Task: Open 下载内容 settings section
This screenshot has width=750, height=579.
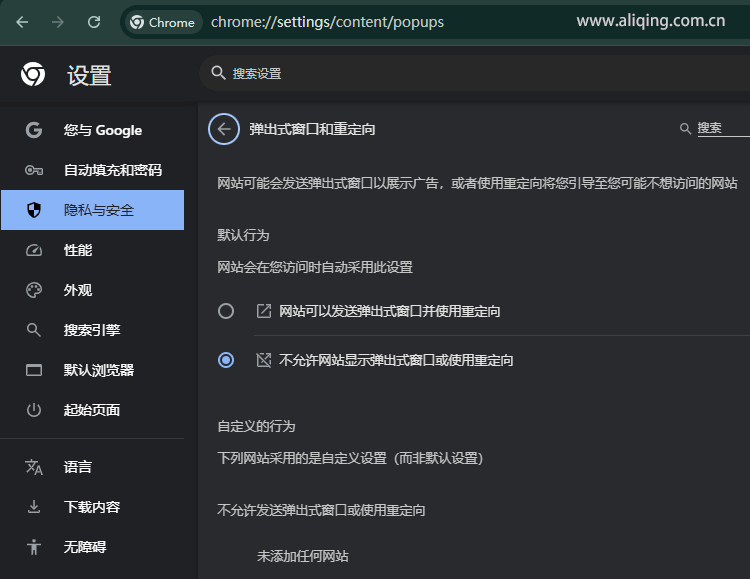Action: [x=93, y=507]
